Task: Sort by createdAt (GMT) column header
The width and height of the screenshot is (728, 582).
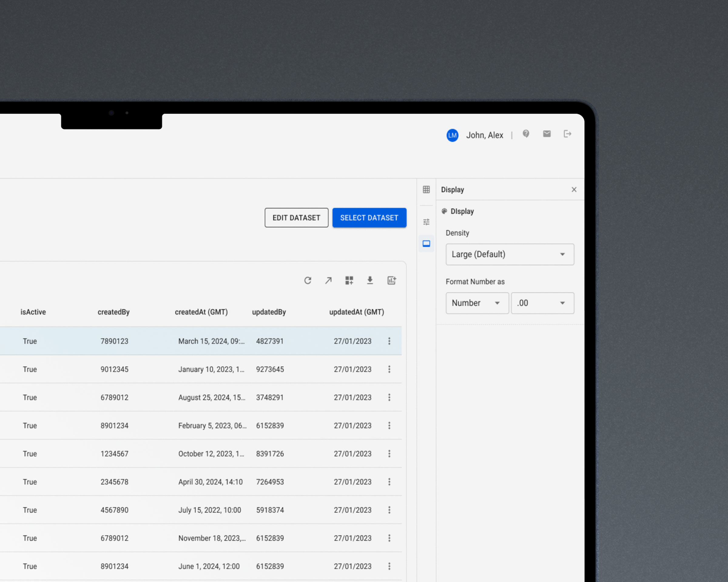Action: [201, 312]
